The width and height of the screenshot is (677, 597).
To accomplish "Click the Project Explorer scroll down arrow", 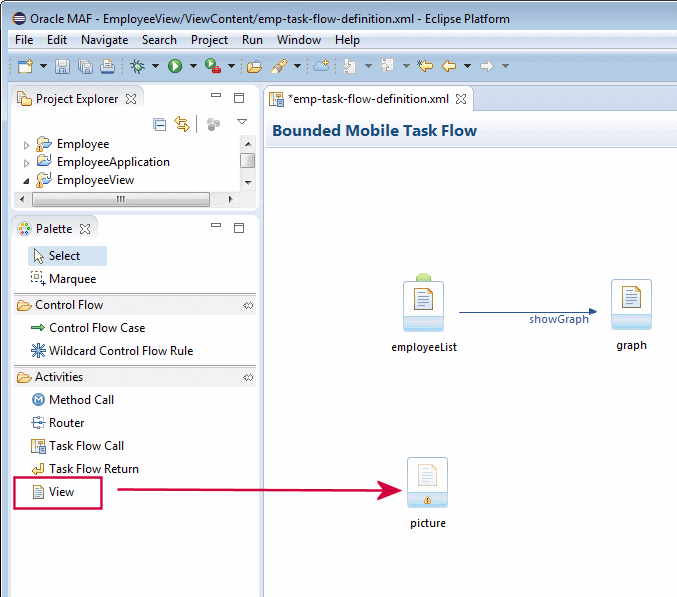I will tap(248, 183).
